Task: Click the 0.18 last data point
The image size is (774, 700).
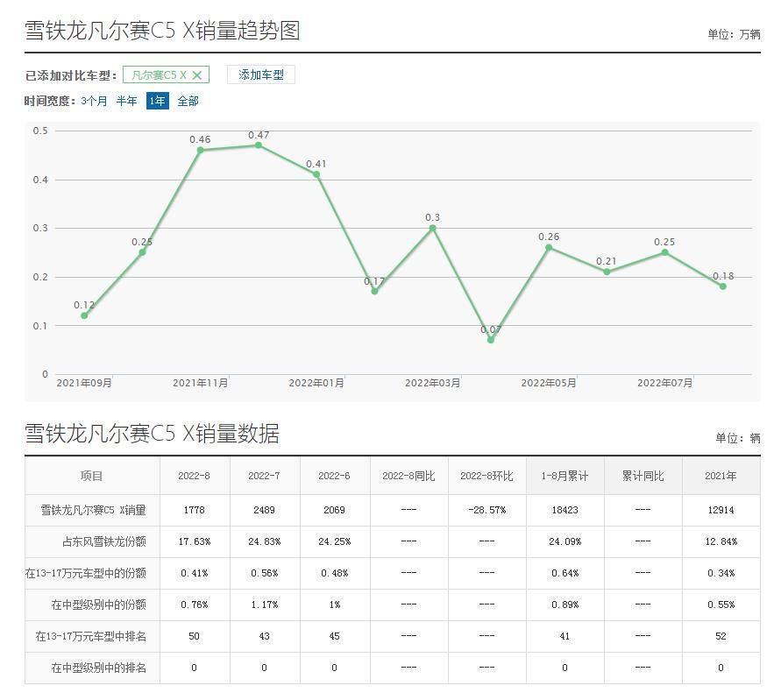Action: pyautogui.click(x=723, y=286)
